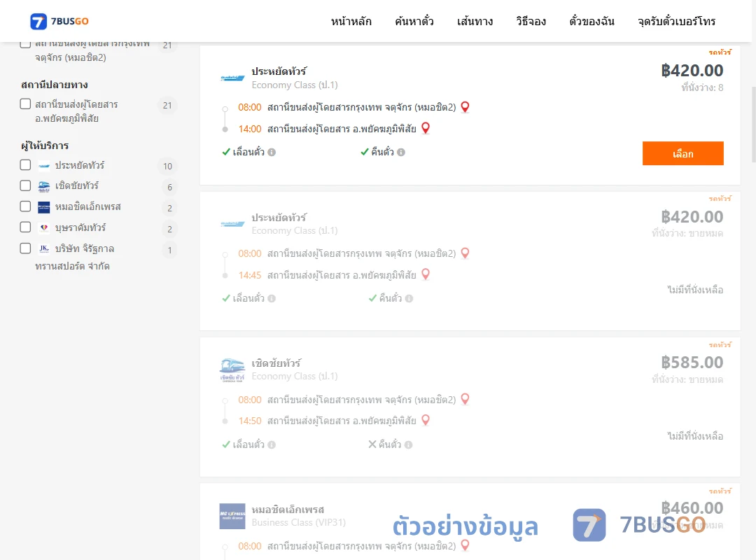Viewport: 756px width, 560px height.
Task: Open the หน้าหลัก menu item
Action: [351, 22]
